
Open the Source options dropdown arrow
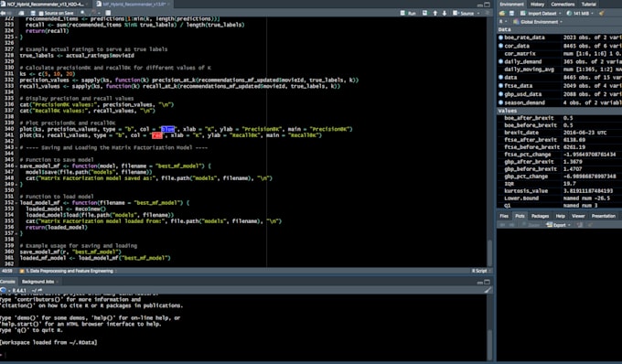[478, 13]
